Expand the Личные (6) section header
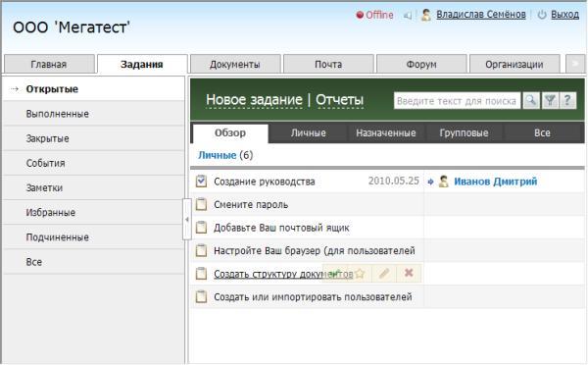The width and height of the screenshot is (588, 365). click(225, 155)
